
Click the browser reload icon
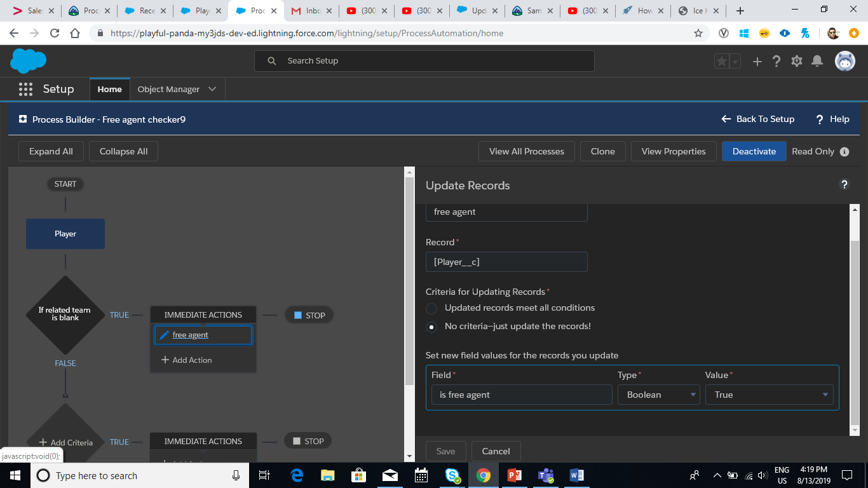coord(55,33)
